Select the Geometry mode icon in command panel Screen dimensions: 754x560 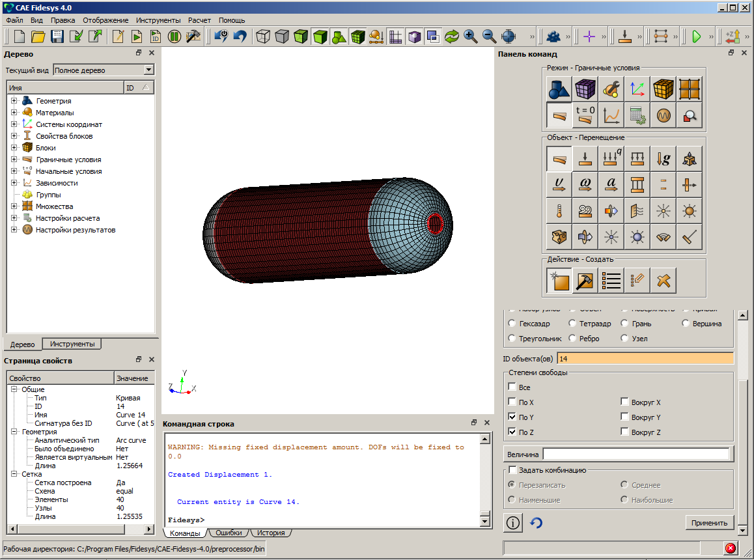click(x=559, y=89)
